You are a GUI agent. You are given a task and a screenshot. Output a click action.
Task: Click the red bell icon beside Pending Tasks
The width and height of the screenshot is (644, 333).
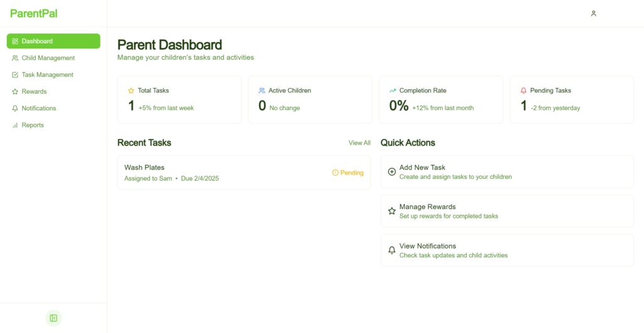[x=523, y=91]
